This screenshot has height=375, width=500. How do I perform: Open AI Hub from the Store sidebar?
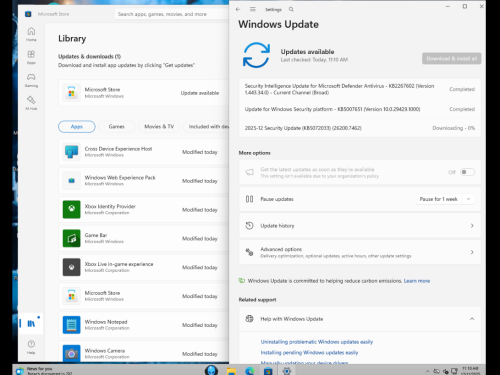[31, 103]
